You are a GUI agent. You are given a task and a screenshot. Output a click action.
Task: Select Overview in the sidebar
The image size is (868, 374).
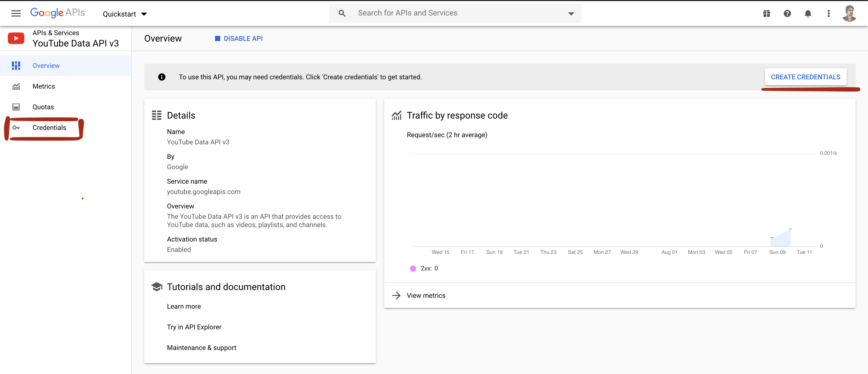pyautogui.click(x=66, y=66)
